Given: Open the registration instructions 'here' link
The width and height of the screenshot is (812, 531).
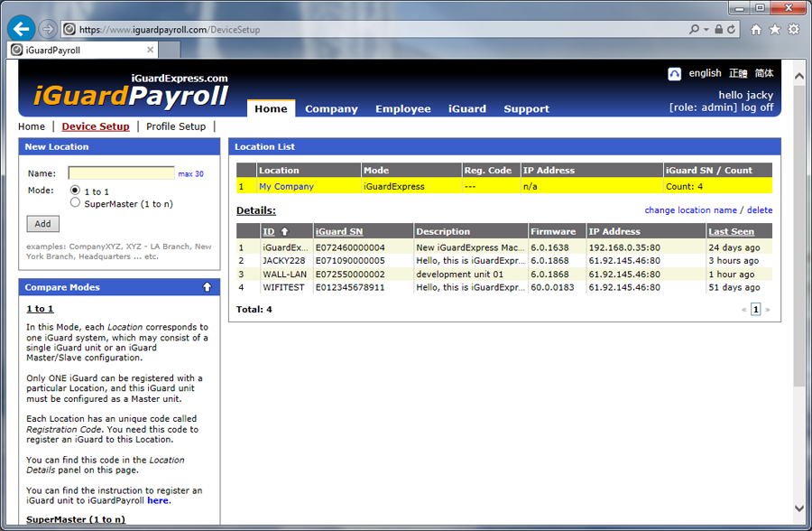Looking at the screenshot, I should click(158, 500).
